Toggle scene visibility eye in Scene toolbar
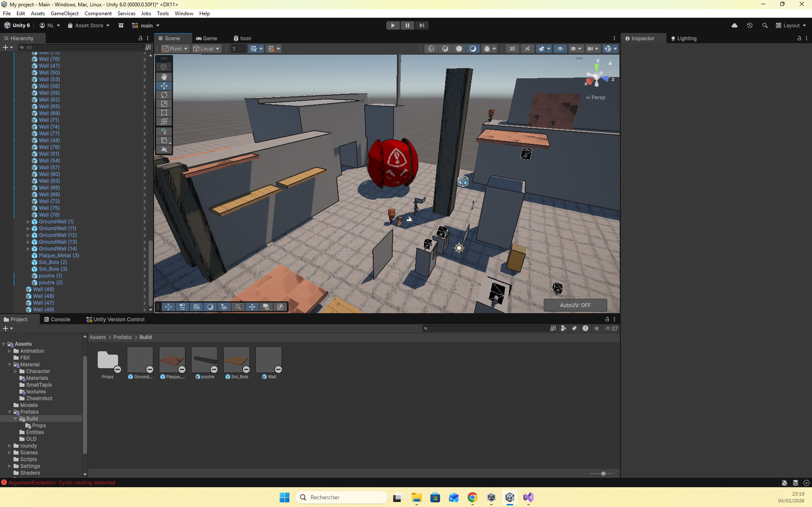This screenshot has height=507, width=812. tap(560, 49)
